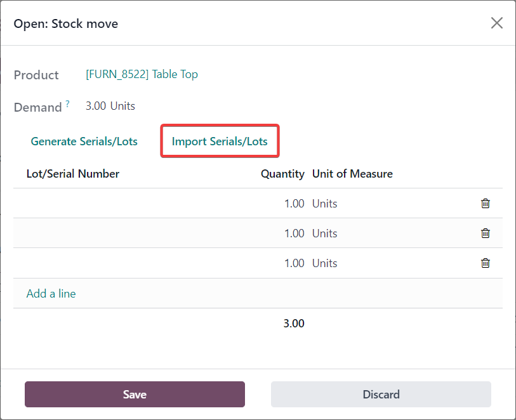The height and width of the screenshot is (420, 516).
Task: Close the Stock move dialog
Action: coord(496,23)
